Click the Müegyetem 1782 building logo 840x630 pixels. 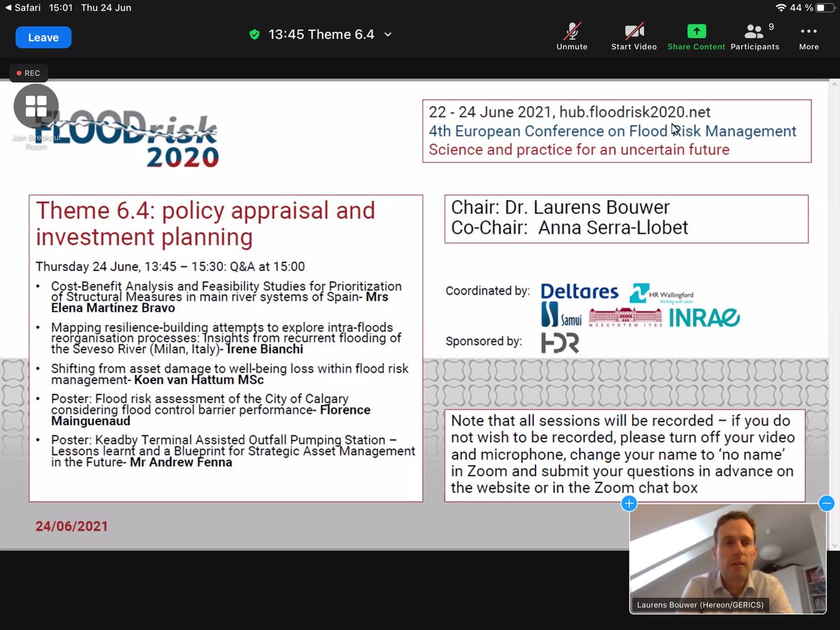(625, 317)
